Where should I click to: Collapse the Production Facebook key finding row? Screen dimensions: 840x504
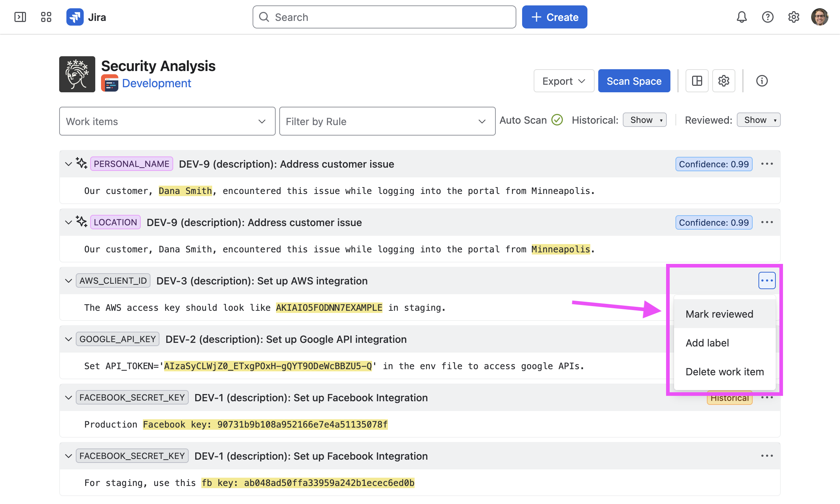pos(69,398)
